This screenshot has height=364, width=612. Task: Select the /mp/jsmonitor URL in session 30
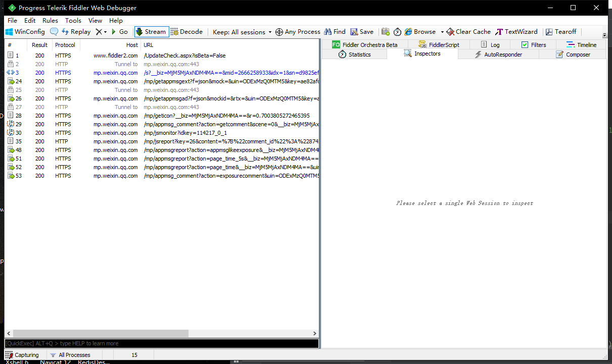185,133
